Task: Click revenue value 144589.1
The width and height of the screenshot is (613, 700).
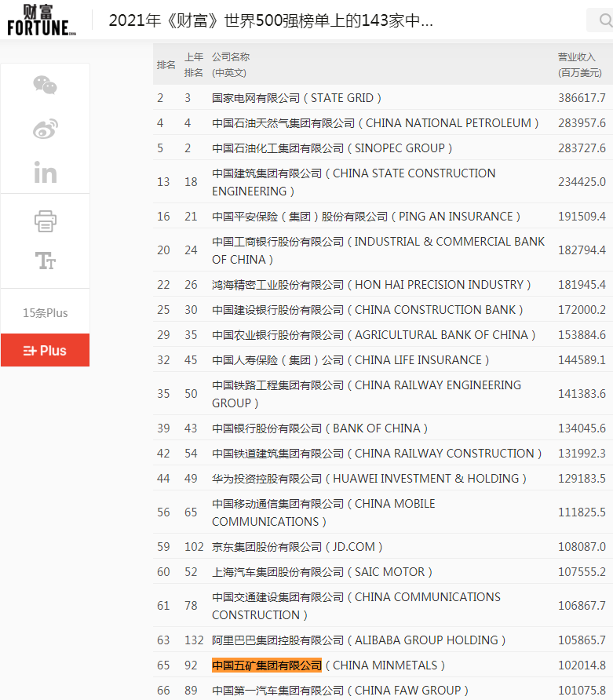Action: click(582, 360)
